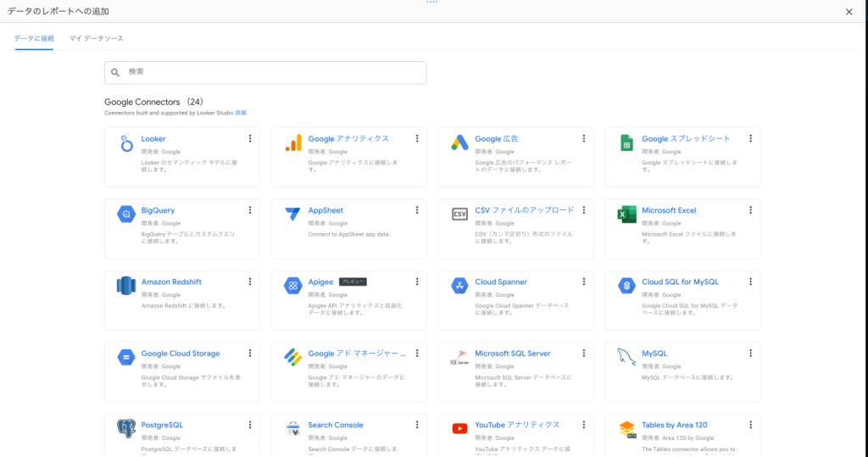Screen dimensions: 868x457
Task: Click the 'Amazon Redshift に接続します。' text
Action: [x=183, y=306]
